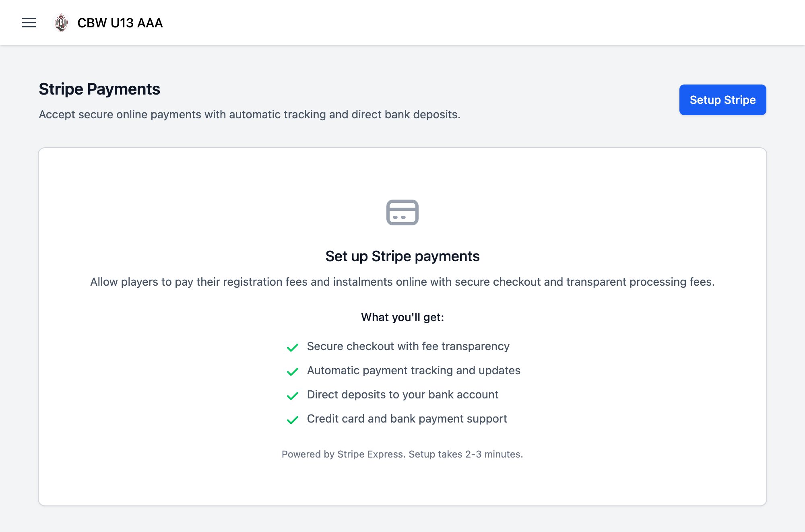
Task: Click the checkmark beside Automatic payment tracking
Action: coord(293,371)
